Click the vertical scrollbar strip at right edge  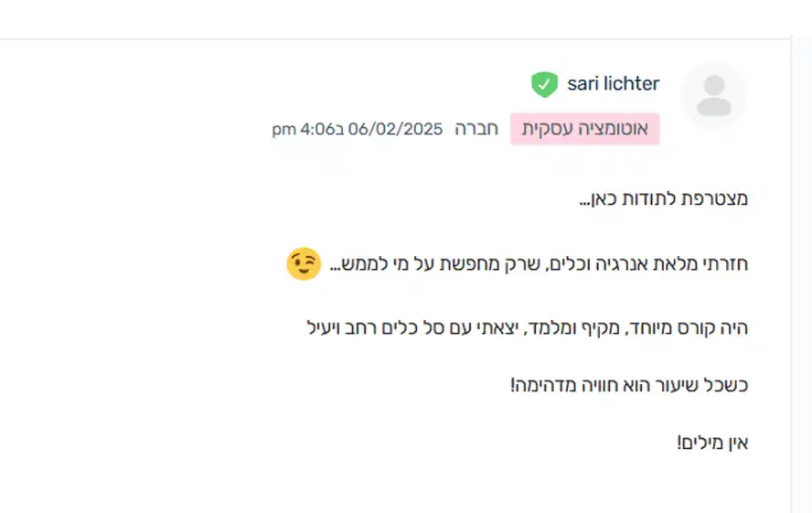801,274
